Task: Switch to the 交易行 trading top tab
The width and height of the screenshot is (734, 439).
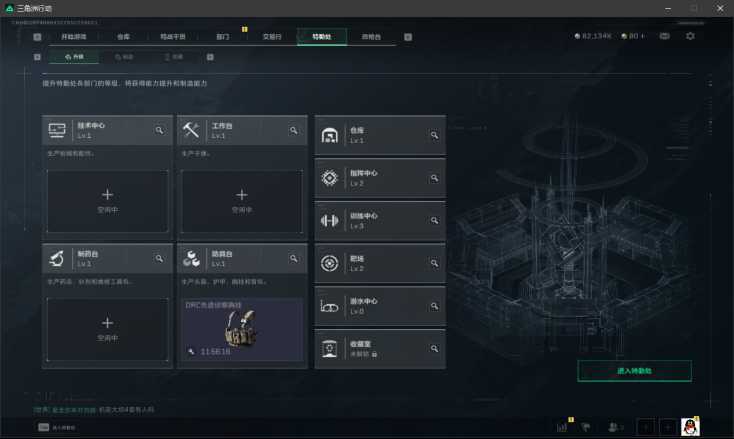Action: 272,37
